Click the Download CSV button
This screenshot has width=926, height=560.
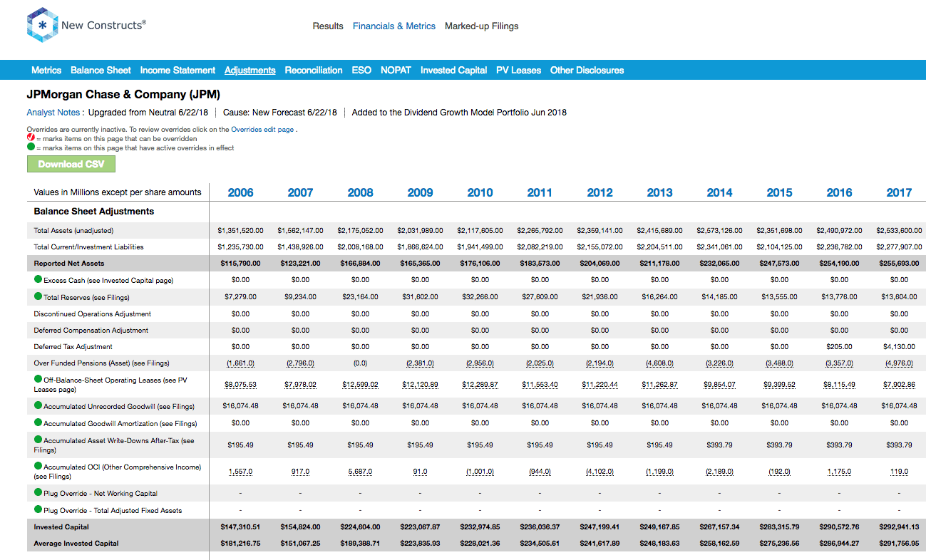71,164
